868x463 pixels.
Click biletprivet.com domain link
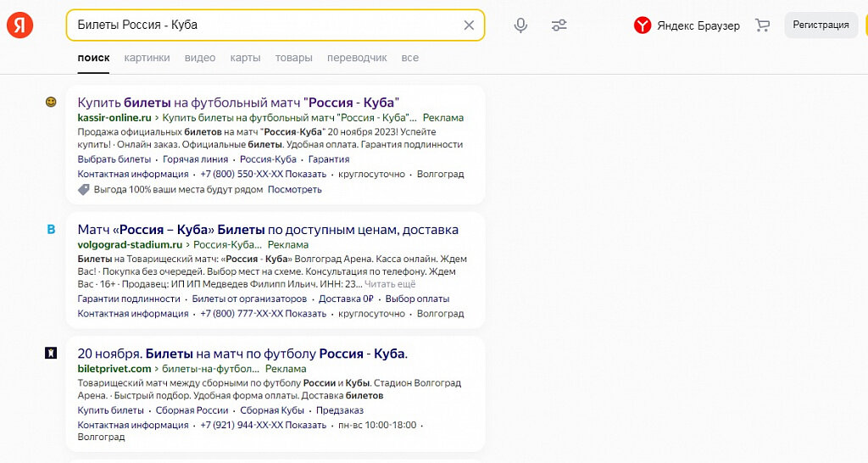tap(114, 368)
